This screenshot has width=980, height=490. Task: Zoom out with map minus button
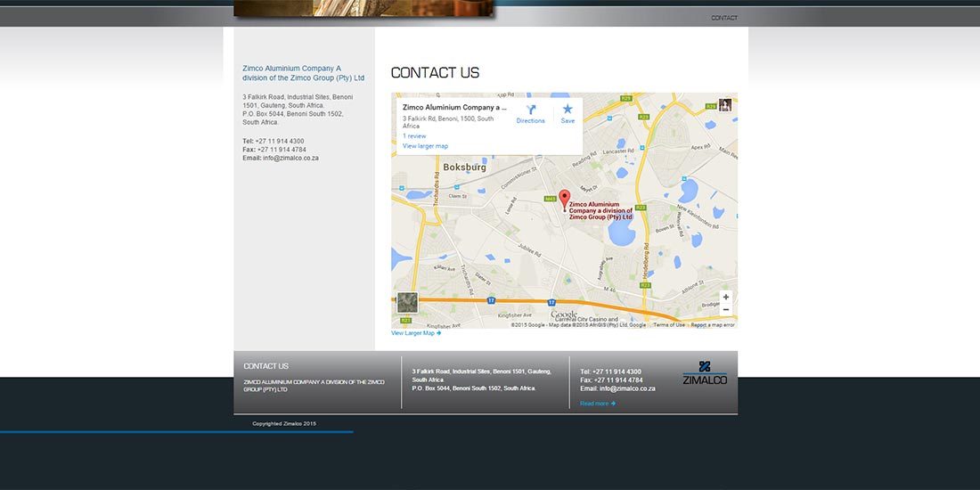[x=726, y=310]
